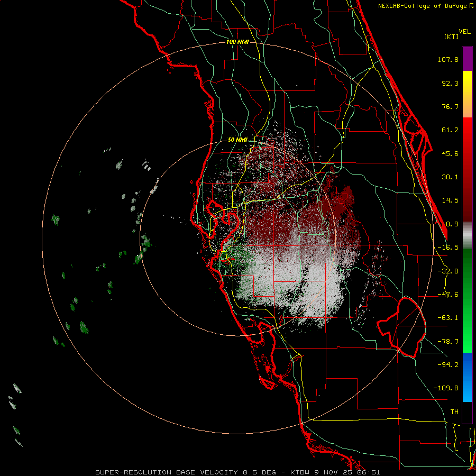
Task: Click the TH threshold legend label
Action: point(454,412)
